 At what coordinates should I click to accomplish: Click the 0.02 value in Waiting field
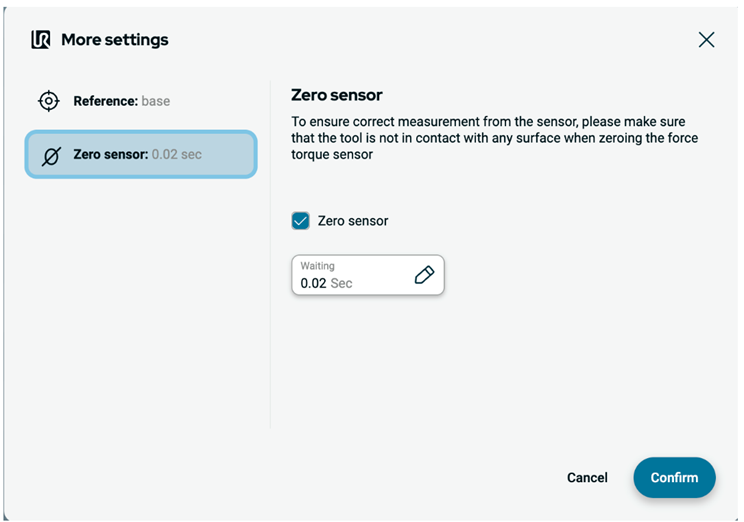click(313, 283)
